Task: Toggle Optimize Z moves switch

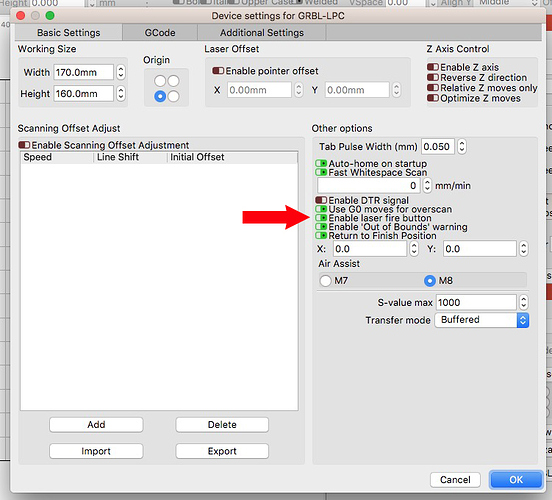Action: coord(433,98)
